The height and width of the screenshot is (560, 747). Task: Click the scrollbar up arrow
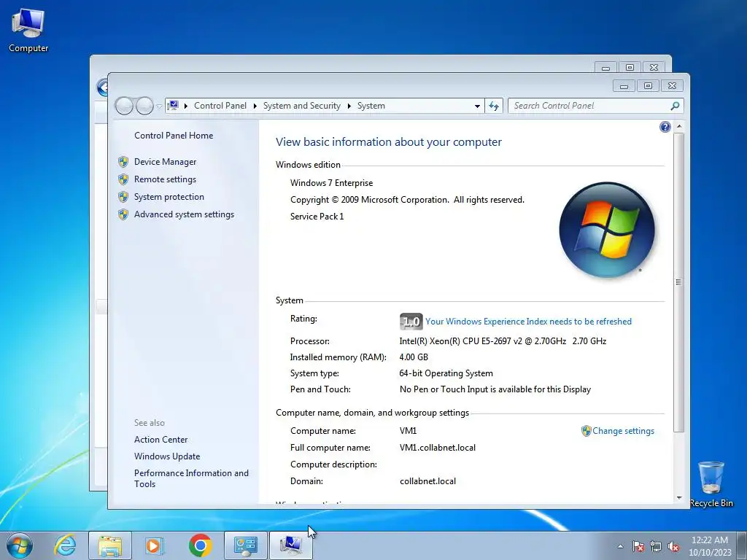click(679, 126)
